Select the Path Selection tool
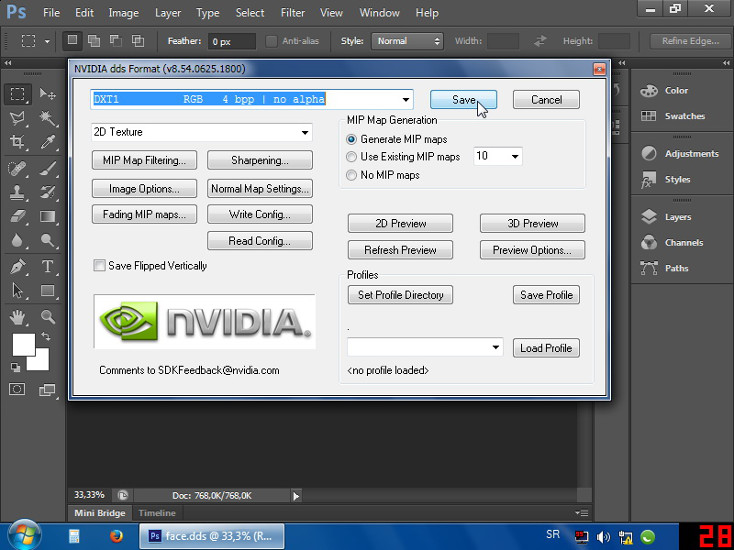This screenshot has width=734, height=550. tap(18, 291)
